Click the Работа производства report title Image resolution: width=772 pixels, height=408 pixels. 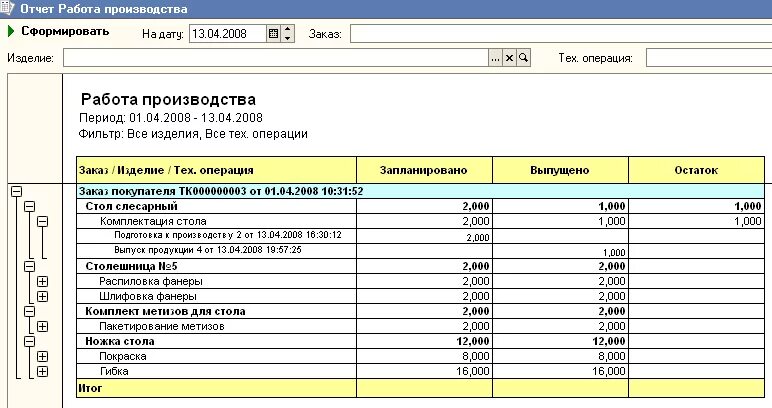pos(168,99)
